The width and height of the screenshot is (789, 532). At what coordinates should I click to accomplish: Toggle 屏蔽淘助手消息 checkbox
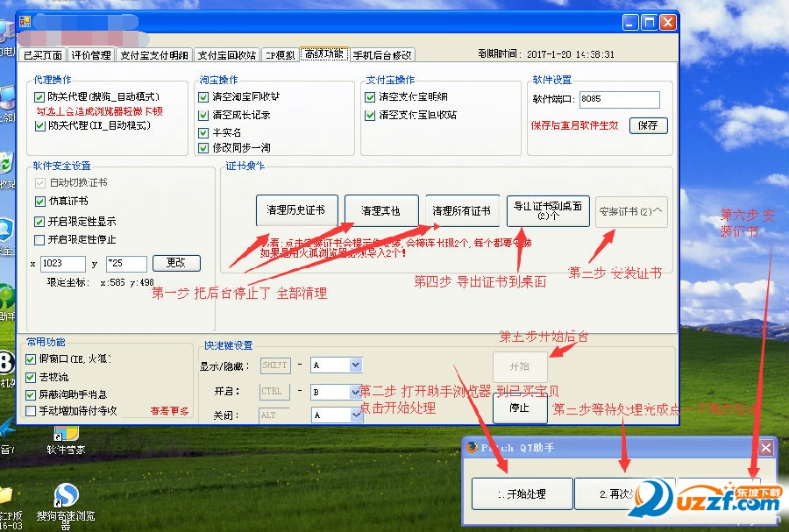click(x=30, y=394)
